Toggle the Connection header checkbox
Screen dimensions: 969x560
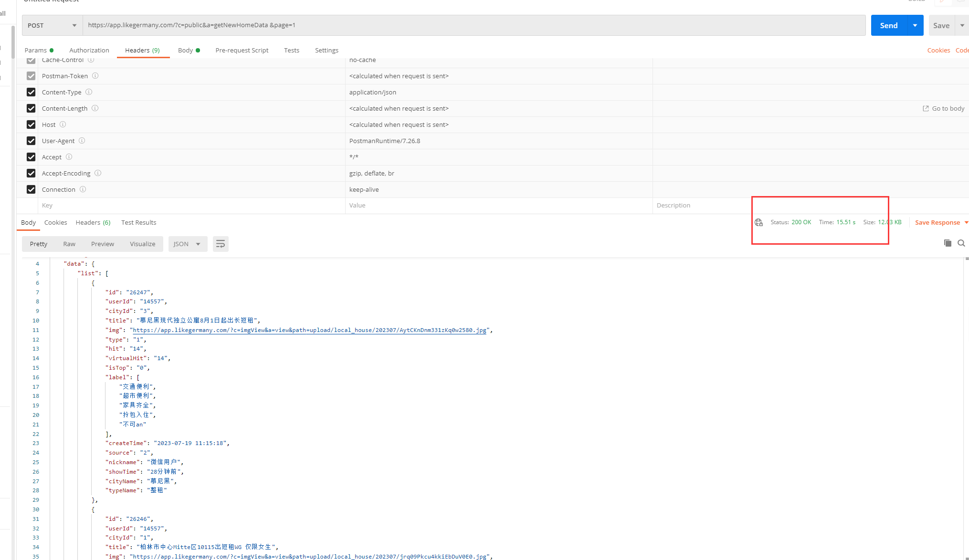click(x=31, y=189)
